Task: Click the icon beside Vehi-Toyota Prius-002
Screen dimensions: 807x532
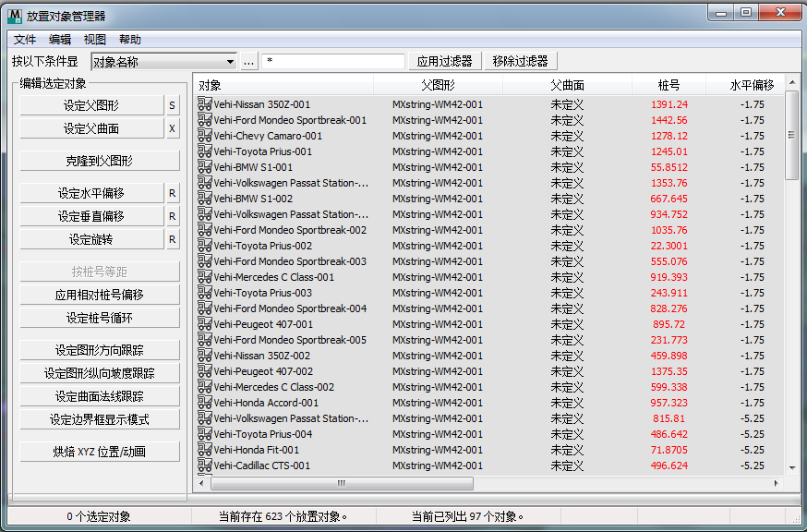Action: (204, 246)
